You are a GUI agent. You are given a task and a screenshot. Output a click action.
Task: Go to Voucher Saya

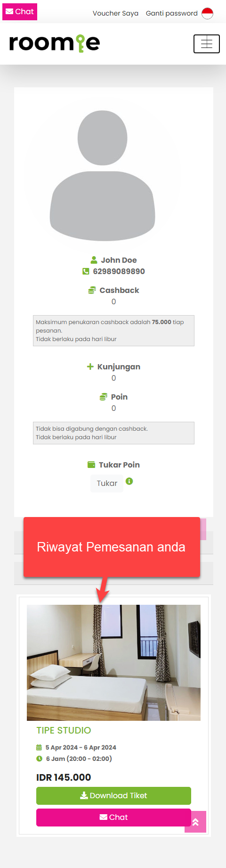point(115,13)
